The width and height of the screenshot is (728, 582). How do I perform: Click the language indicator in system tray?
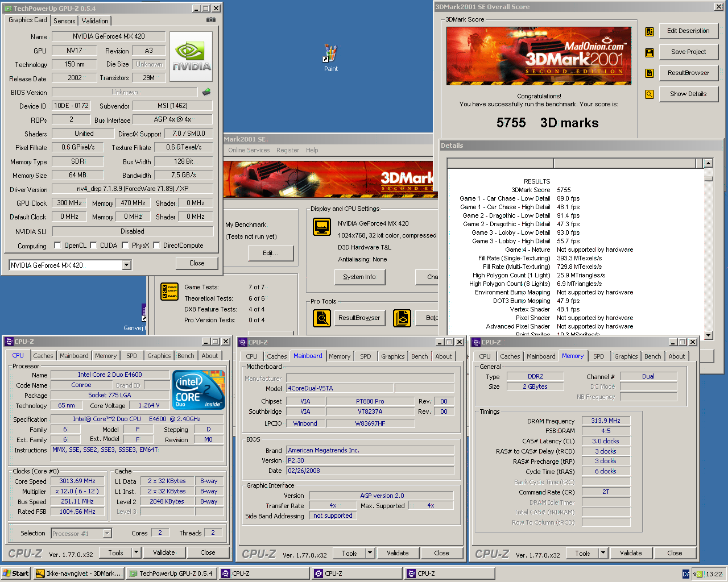point(686,574)
